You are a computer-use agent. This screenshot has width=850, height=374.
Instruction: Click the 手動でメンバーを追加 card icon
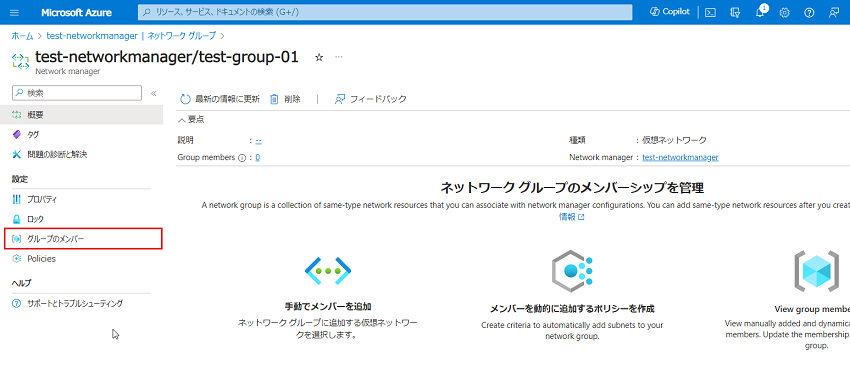[x=328, y=270]
